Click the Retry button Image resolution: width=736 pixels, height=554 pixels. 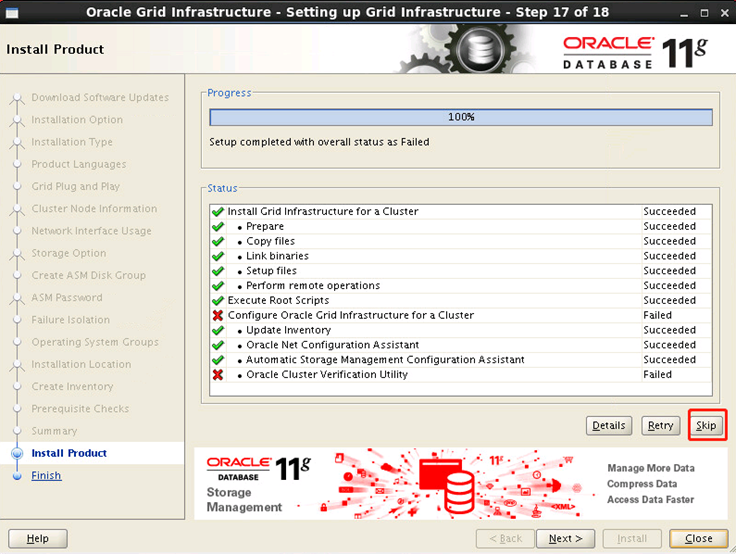pos(660,425)
